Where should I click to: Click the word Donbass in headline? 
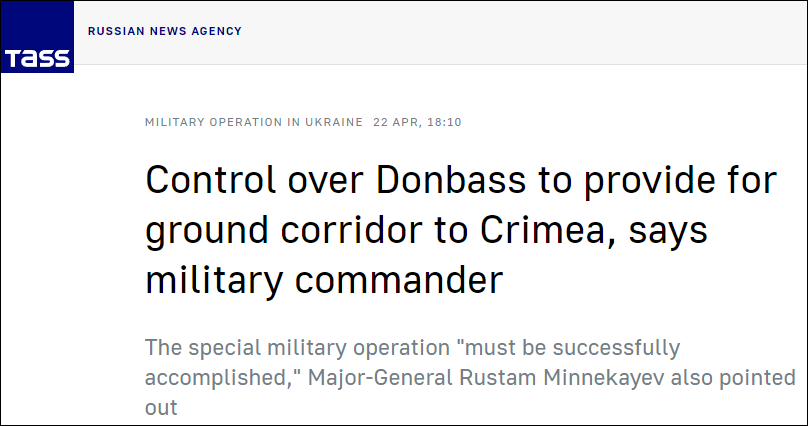tap(451, 180)
